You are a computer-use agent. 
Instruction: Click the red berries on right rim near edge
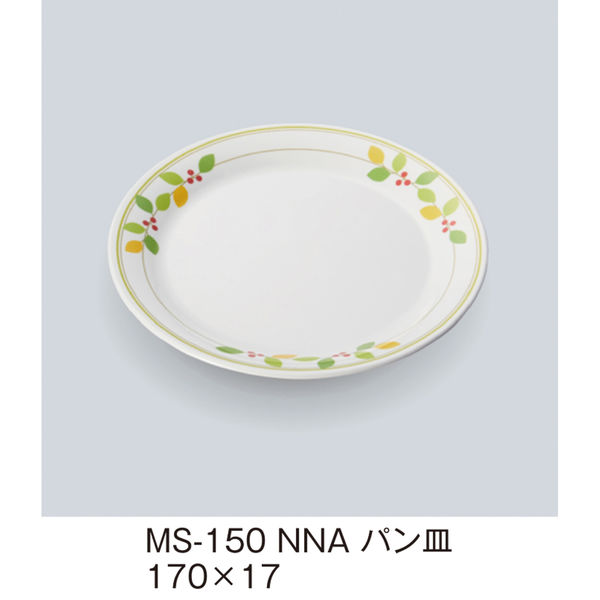[448, 225]
